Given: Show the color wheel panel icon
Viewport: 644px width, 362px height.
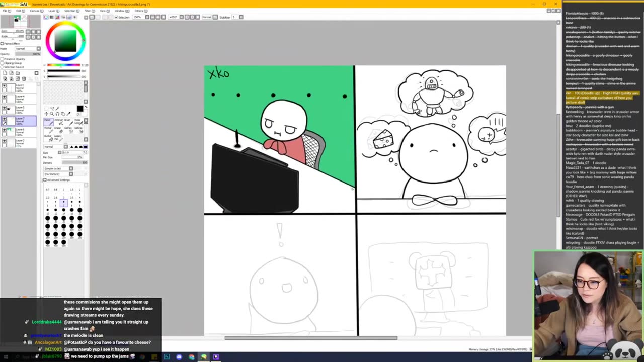Looking at the screenshot, I should [46, 17].
